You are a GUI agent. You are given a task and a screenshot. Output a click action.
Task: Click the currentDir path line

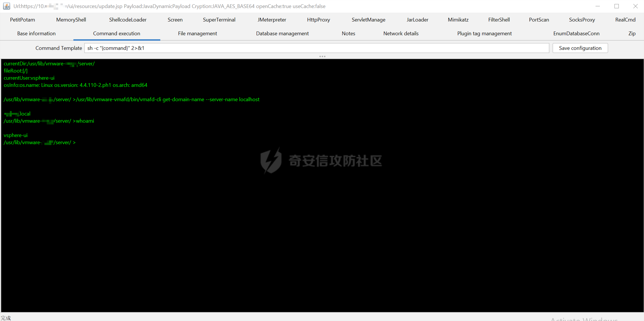(x=49, y=64)
